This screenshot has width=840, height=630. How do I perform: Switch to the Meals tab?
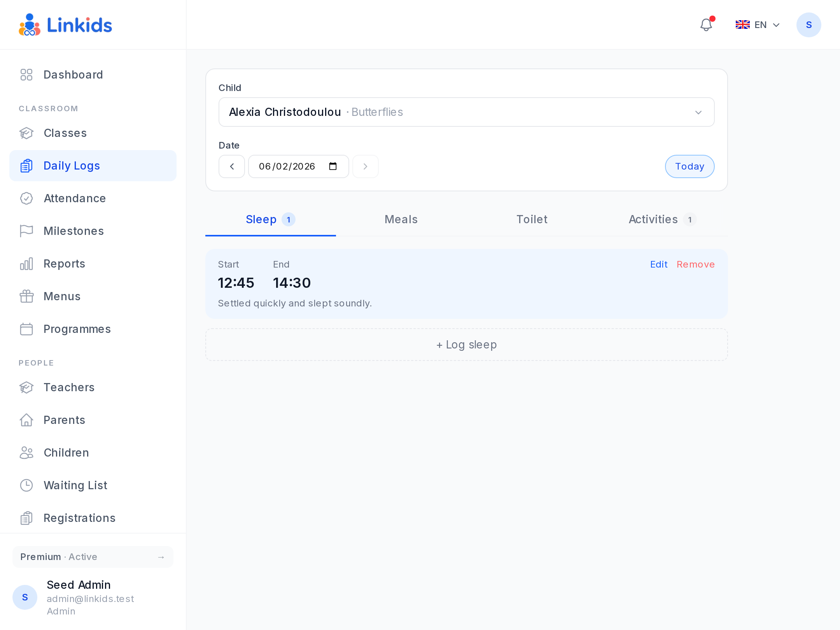coord(401,219)
